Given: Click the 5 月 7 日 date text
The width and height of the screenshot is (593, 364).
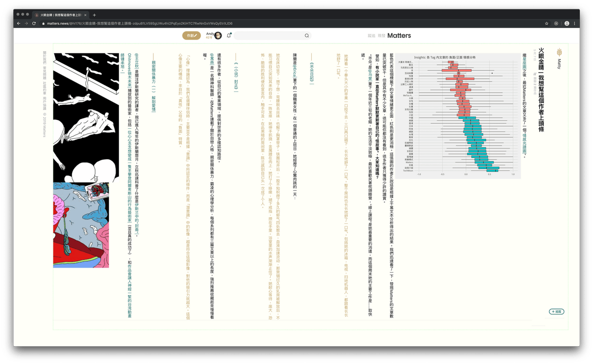Looking at the screenshot, I should coord(535,54).
